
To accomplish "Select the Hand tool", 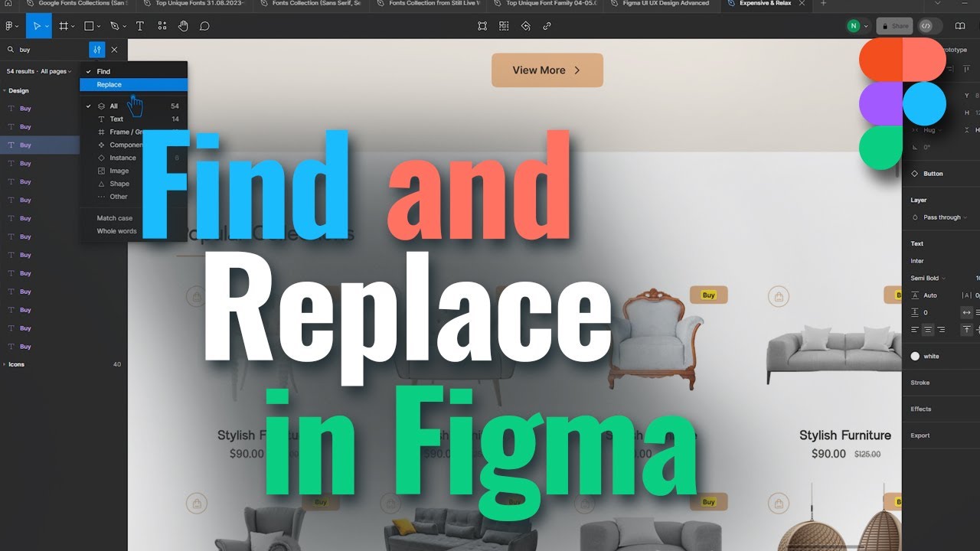I will pos(183,26).
